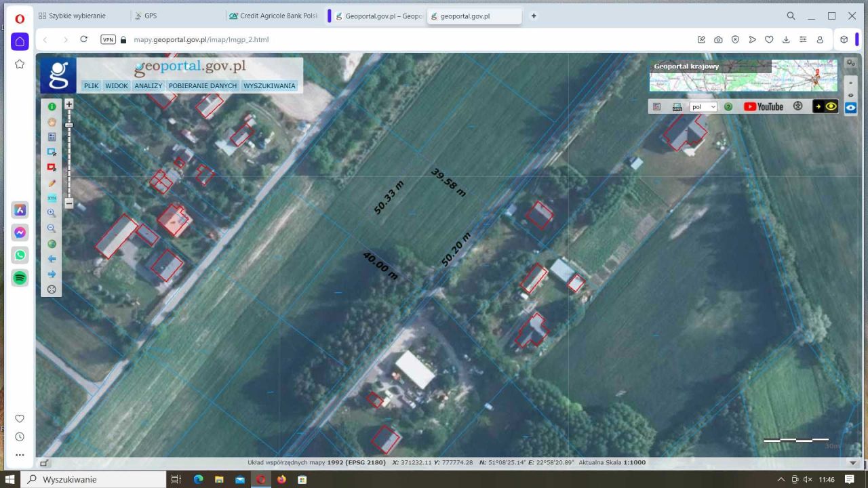
Task: Open the pol language dropdown
Action: [x=703, y=106]
